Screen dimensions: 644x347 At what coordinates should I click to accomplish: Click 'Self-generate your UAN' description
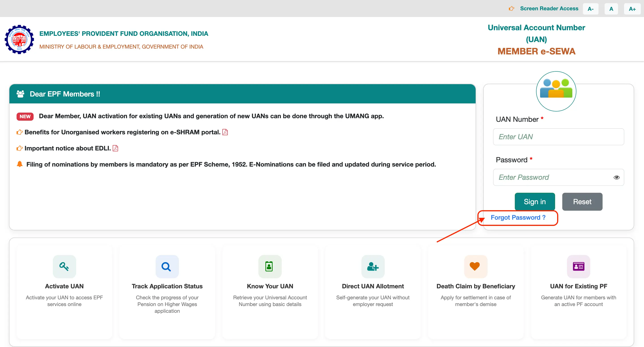(x=373, y=301)
